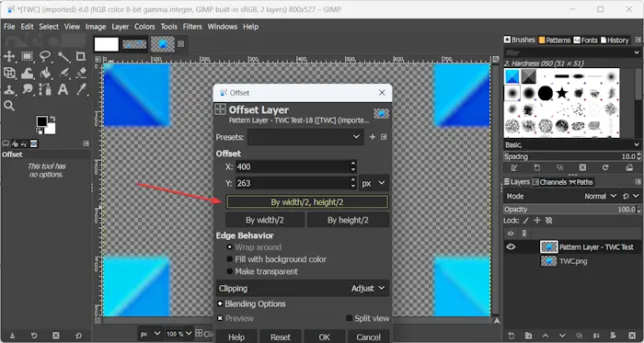Toggle lock pixels brush icon

[x=525, y=221]
